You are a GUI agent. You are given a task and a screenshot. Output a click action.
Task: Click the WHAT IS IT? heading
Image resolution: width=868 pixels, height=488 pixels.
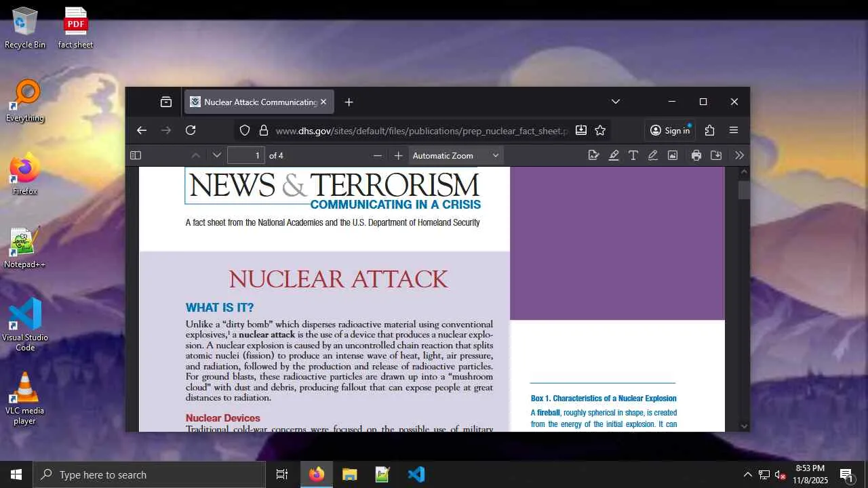(220, 308)
